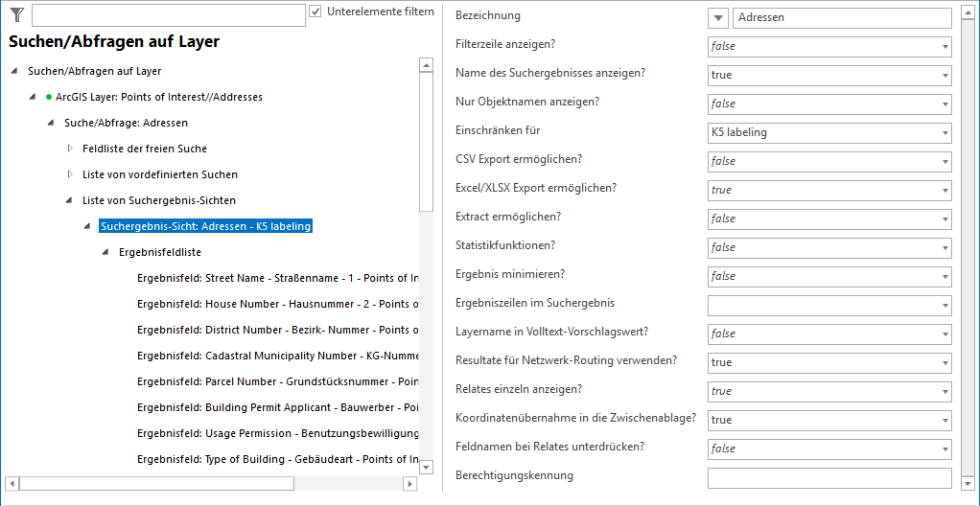Collapse the Ergebnisfeldliste node
This screenshot has height=506, width=980.
106,252
